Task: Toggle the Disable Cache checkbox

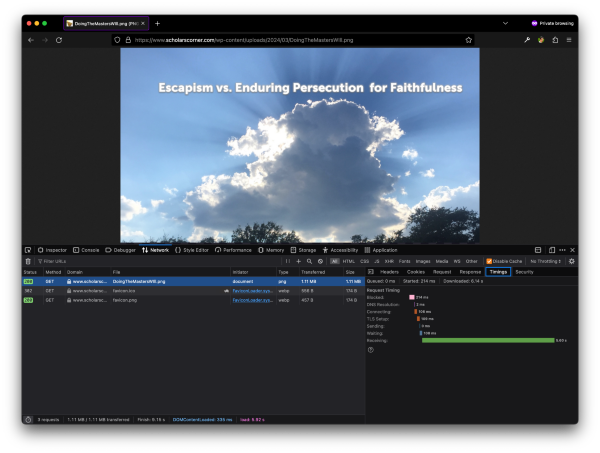Action: tap(488, 261)
